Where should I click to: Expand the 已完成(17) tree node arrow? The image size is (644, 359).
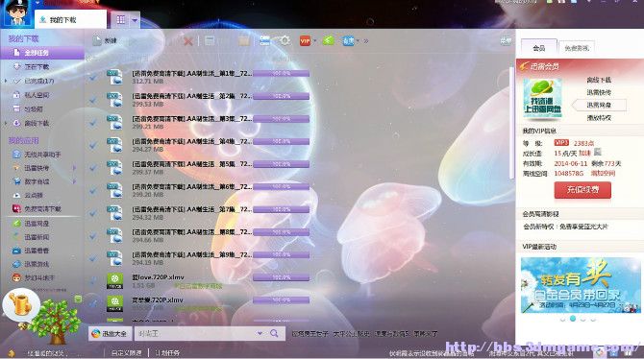click(6, 82)
